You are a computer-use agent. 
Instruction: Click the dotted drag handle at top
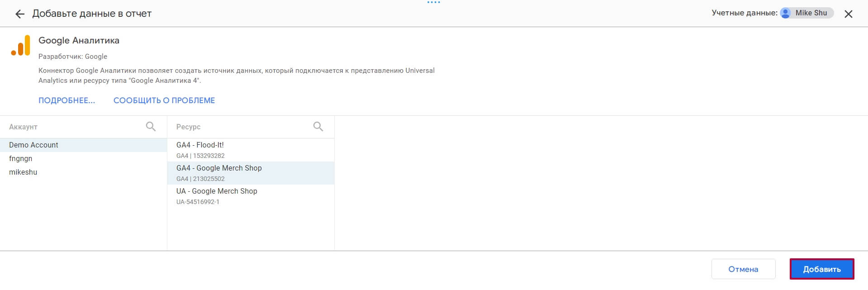pos(434,2)
